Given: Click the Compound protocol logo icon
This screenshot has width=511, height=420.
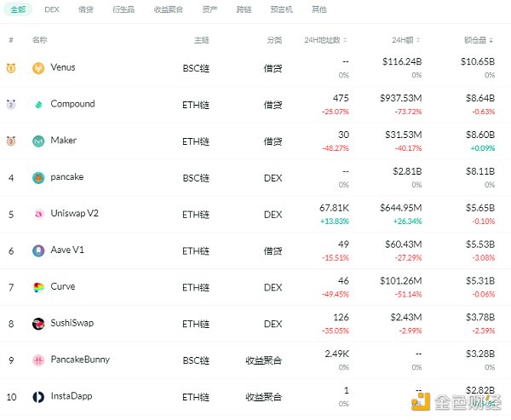Looking at the screenshot, I should [x=38, y=105].
